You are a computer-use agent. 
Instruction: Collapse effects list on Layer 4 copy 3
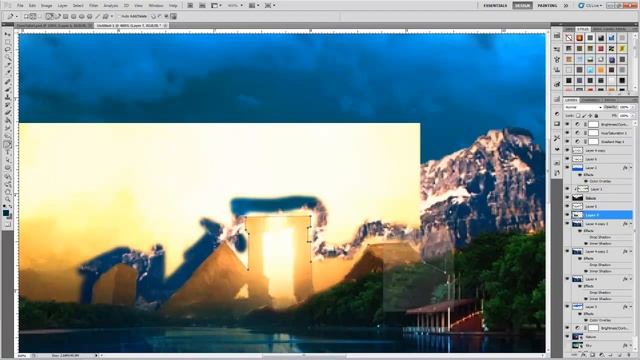(x=631, y=224)
